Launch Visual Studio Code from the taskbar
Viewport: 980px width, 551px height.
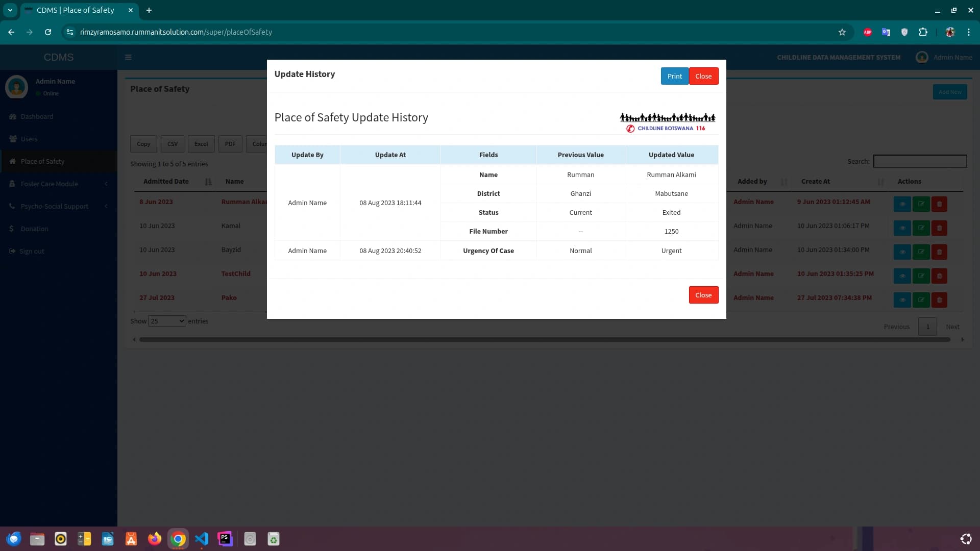[202, 539]
